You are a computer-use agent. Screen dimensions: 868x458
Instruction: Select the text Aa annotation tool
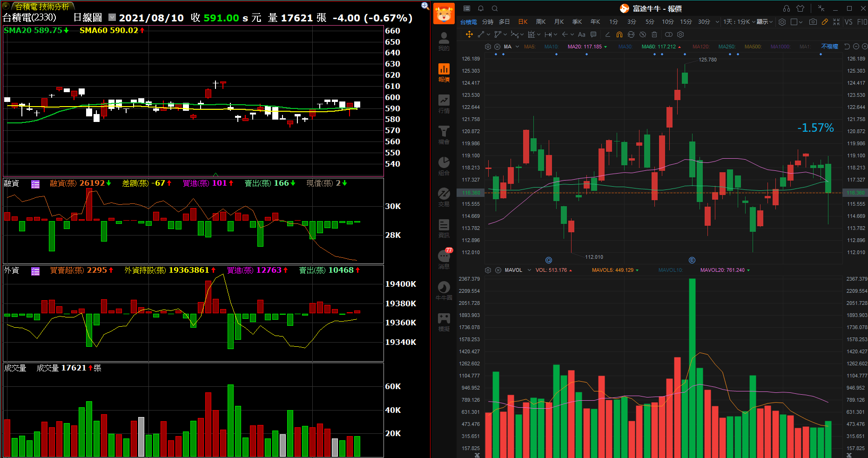(582, 34)
